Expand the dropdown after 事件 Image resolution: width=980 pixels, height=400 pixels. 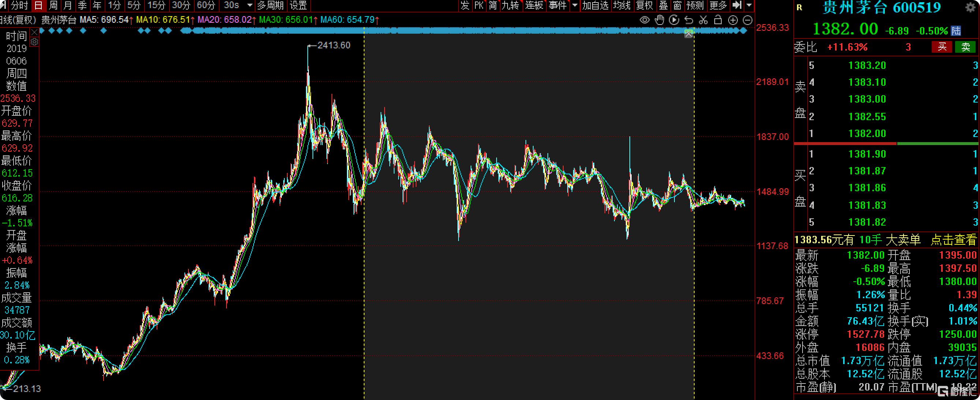coord(575,5)
